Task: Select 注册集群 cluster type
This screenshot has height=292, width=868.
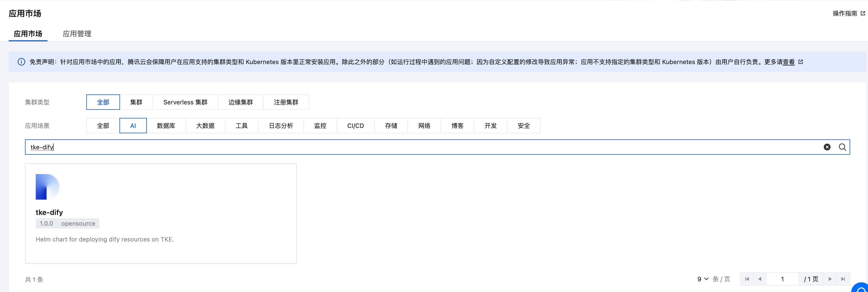Action: (x=286, y=102)
